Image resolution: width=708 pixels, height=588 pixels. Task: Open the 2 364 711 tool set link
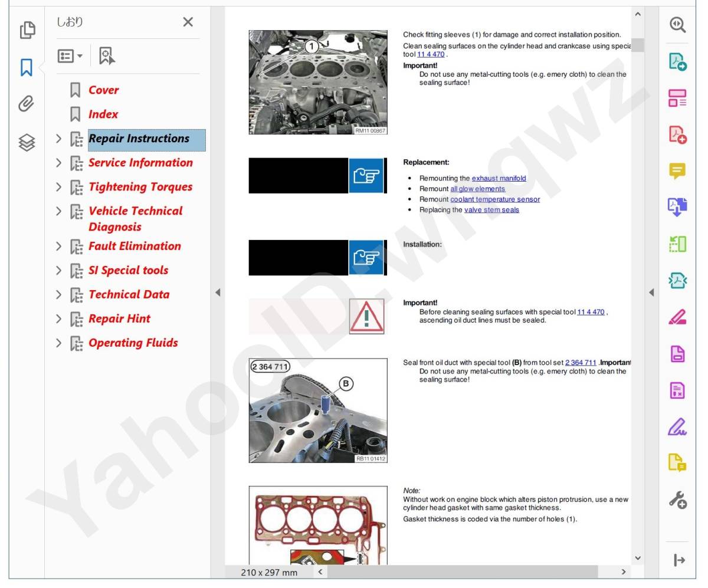pyautogui.click(x=581, y=363)
